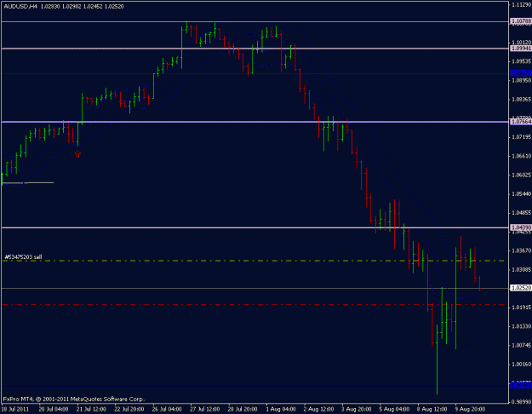Click the '18 Jul 2011' date label
The height and width of the screenshot is (414, 532).
click(15, 409)
